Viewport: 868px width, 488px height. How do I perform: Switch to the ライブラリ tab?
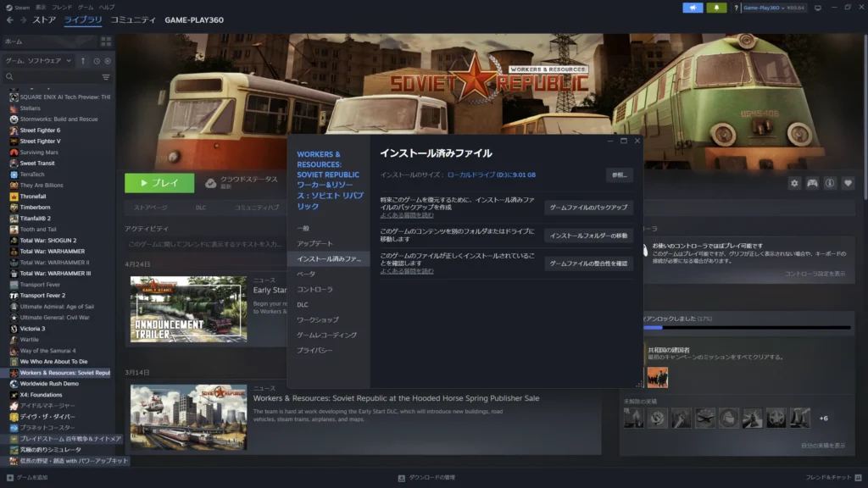[82, 20]
